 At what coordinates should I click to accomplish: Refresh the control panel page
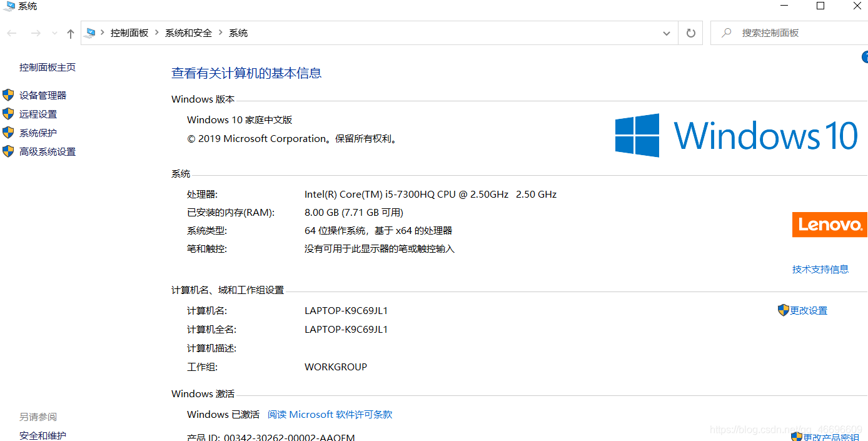[x=691, y=33]
